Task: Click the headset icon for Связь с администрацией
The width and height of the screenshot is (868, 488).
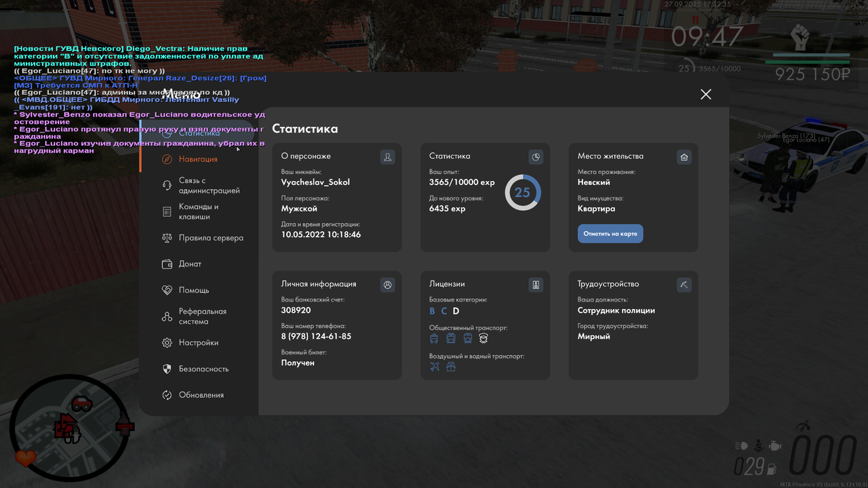Action: 166,185
